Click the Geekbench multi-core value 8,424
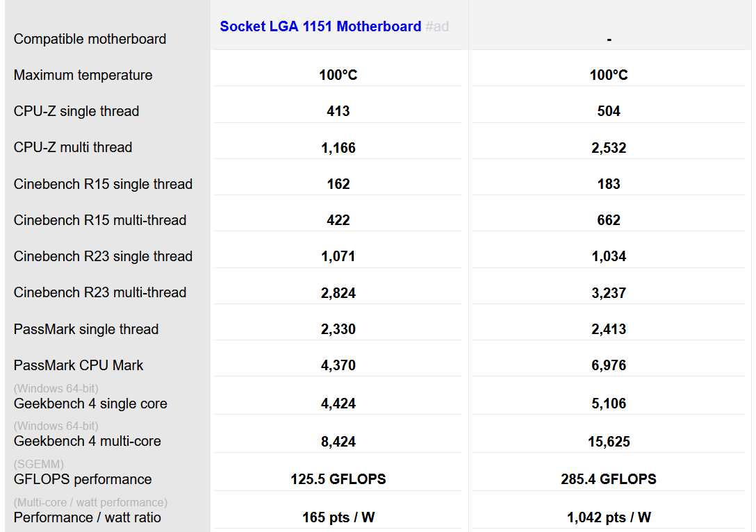This screenshot has height=532, width=756. point(338,442)
